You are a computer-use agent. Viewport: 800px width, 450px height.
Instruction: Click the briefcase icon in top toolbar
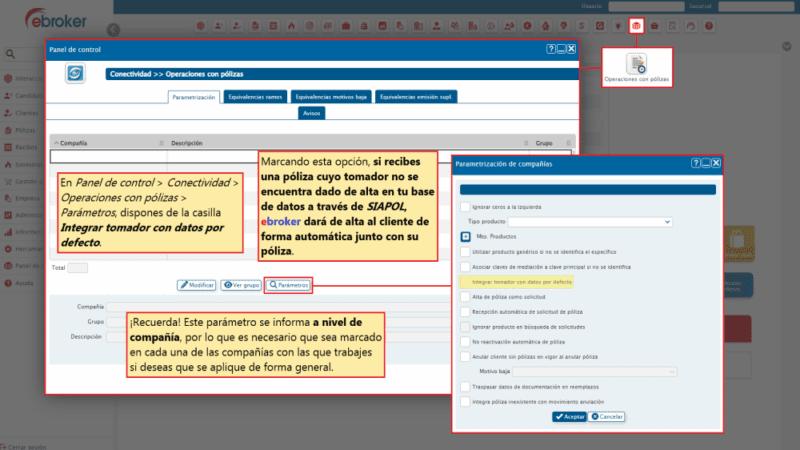tap(346, 26)
